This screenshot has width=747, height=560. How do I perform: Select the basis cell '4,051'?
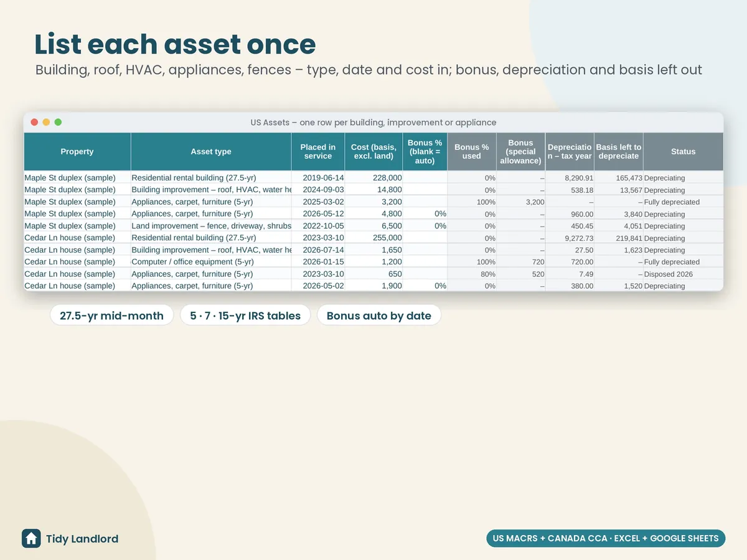point(619,226)
